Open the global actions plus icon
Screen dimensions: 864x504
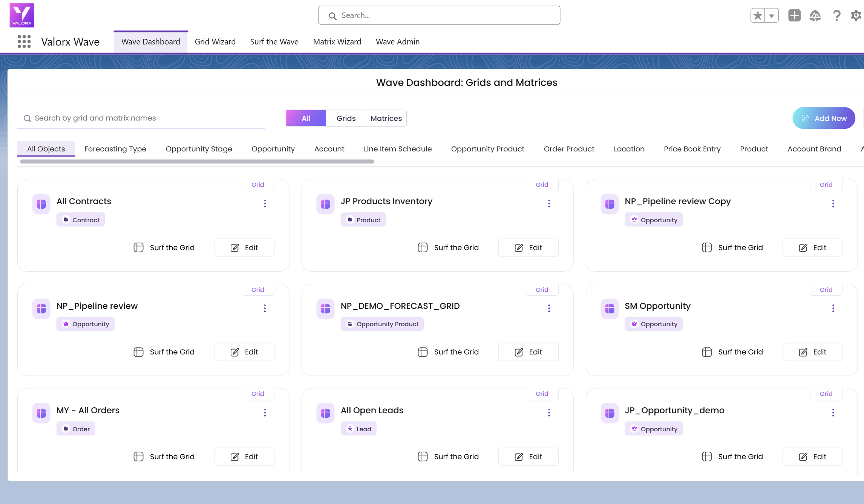point(794,15)
